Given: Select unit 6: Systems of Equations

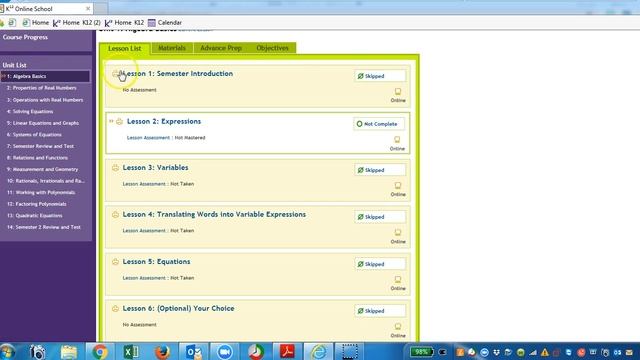Looking at the screenshot, I should (x=34, y=134).
